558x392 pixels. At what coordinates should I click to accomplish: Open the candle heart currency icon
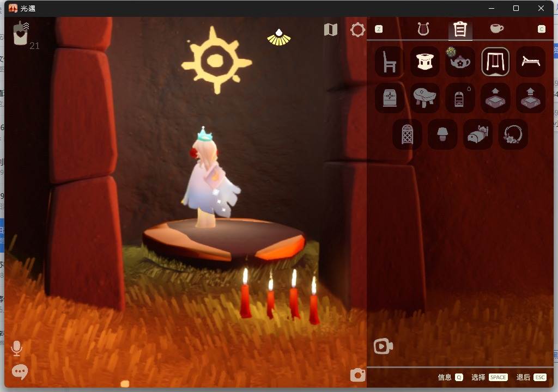tap(21, 33)
